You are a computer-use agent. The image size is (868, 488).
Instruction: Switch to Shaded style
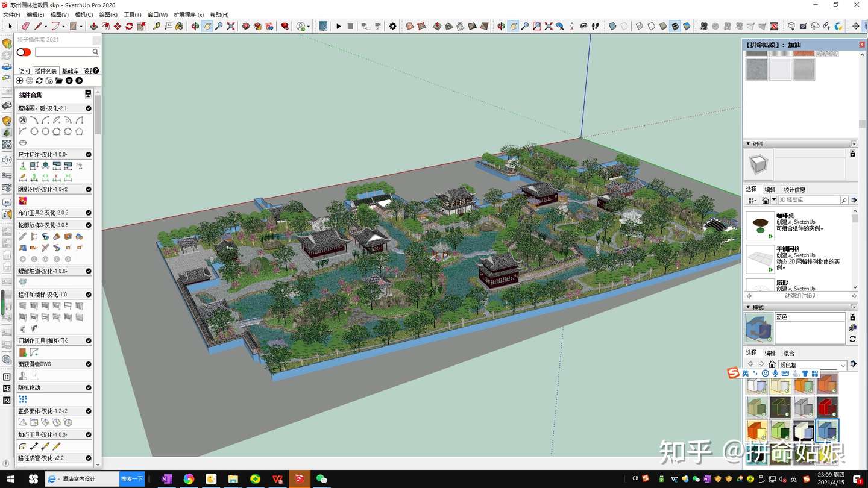(x=663, y=26)
